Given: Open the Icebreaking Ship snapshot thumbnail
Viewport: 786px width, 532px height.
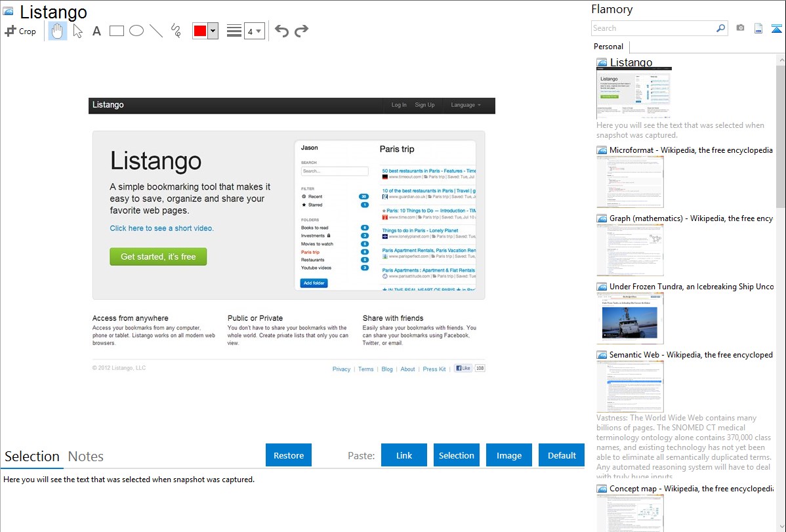Looking at the screenshot, I should (630, 318).
